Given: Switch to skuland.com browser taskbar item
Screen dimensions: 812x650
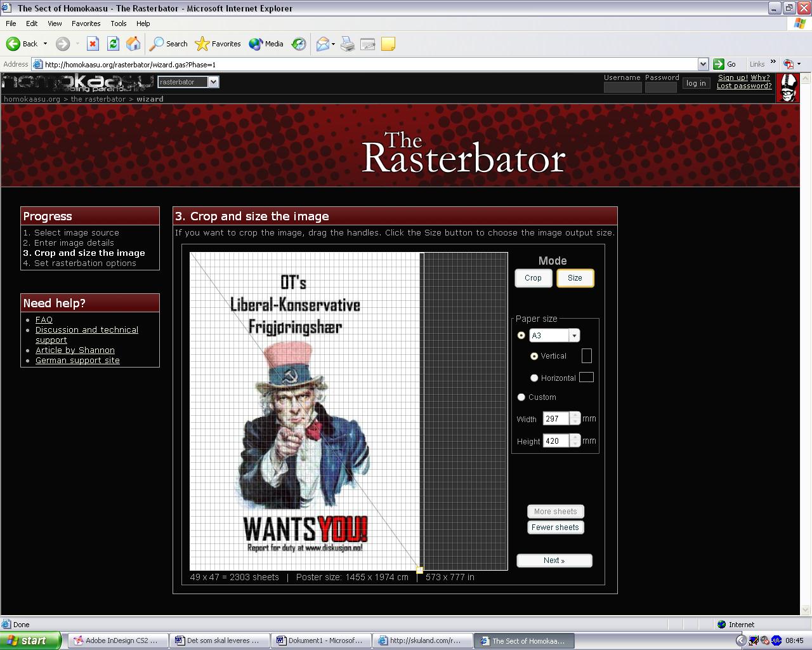Looking at the screenshot, I should (x=422, y=640).
